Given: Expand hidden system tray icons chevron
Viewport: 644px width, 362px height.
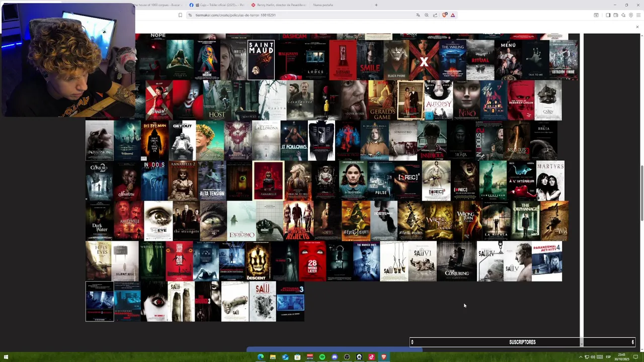Looking at the screenshot, I should tap(581, 357).
